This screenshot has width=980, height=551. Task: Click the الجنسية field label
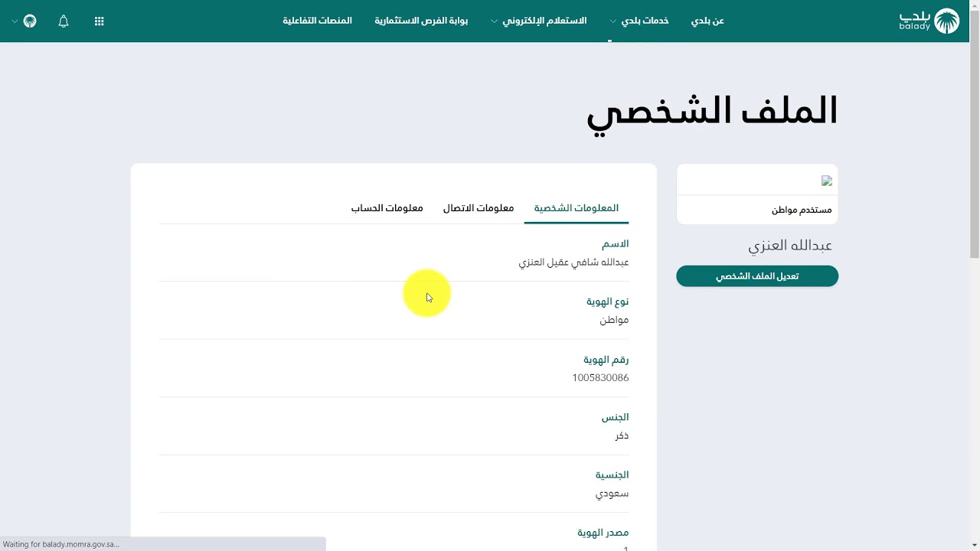pos(612,475)
